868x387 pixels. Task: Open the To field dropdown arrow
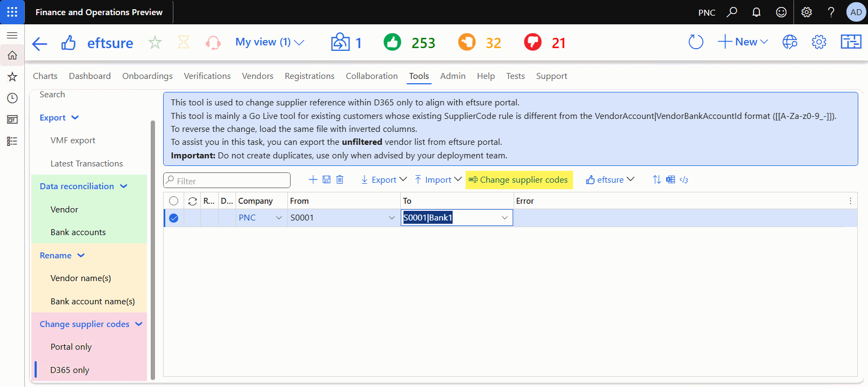coord(504,218)
